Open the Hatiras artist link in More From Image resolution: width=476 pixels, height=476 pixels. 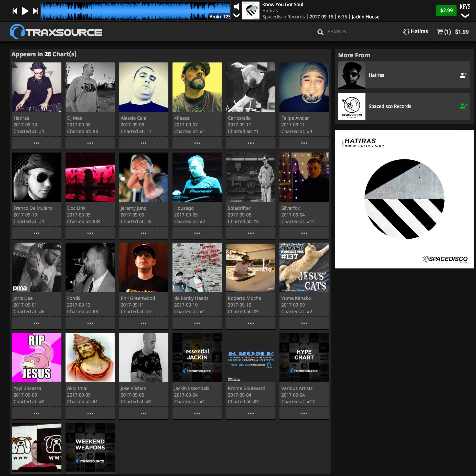pos(376,75)
